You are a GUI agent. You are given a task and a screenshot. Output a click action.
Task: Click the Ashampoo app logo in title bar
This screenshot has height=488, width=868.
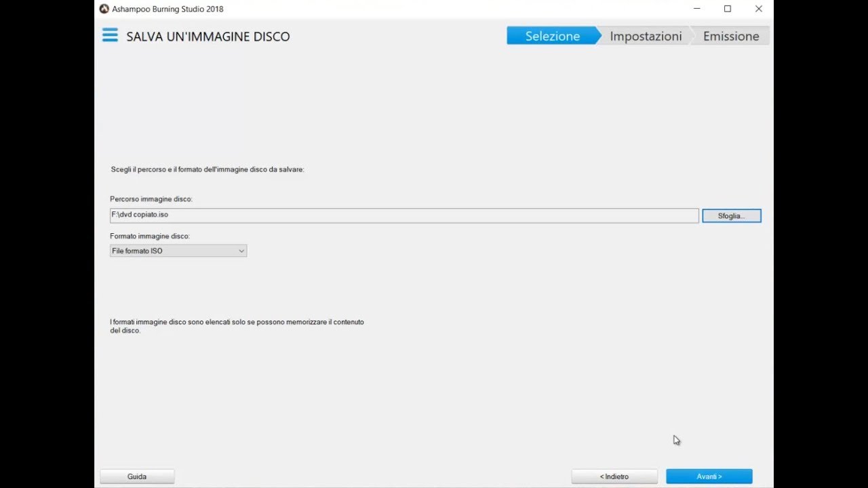[x=104, y=9]
